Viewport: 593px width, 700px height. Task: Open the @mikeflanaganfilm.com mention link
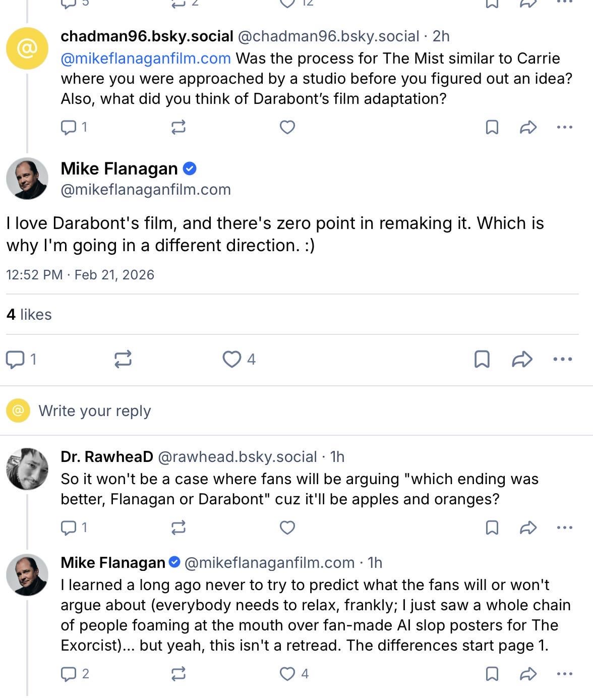point(146,59)
